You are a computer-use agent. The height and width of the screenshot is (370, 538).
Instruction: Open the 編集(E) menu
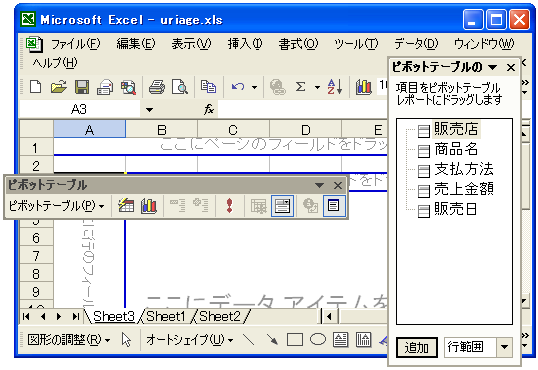point(136,44)
